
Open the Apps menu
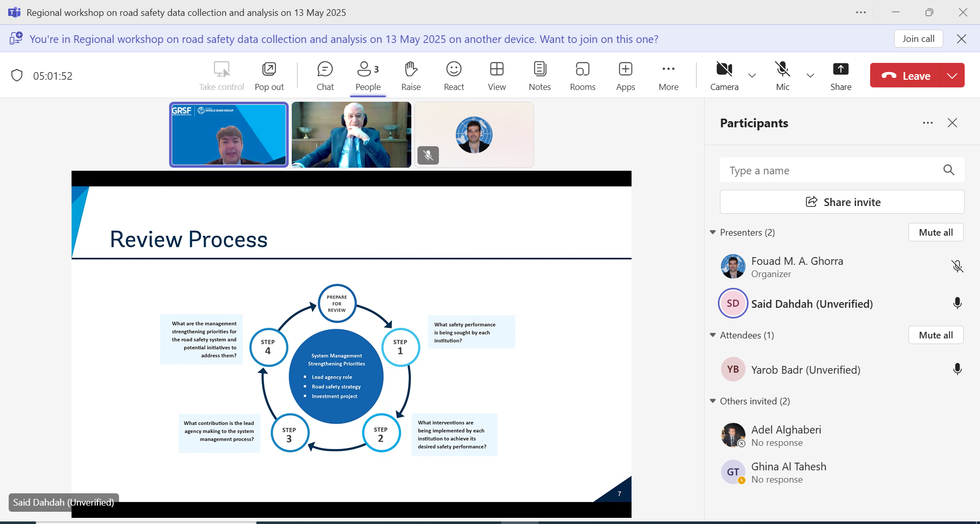tap(625, 76)
